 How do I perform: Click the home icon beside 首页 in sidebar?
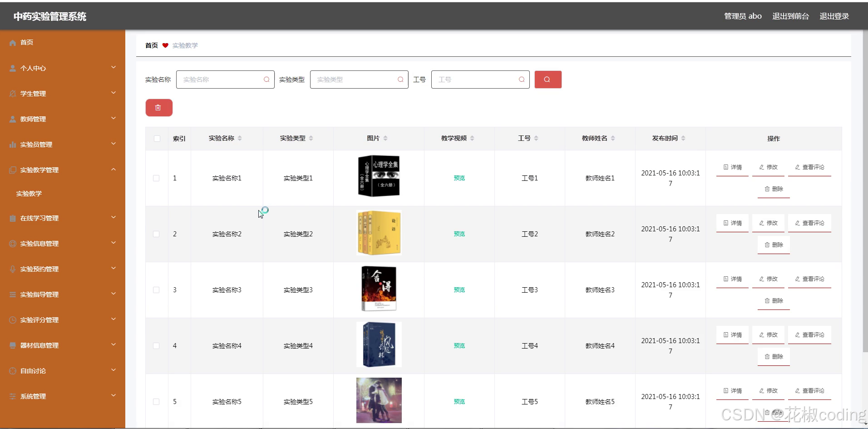click(13, 43)
